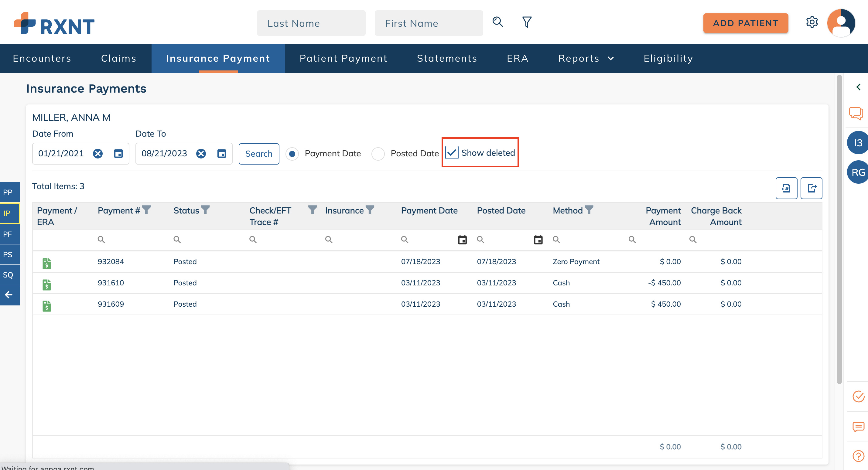Click the Status column search box
Screen dimensions: 868x470
coord(207,240)
